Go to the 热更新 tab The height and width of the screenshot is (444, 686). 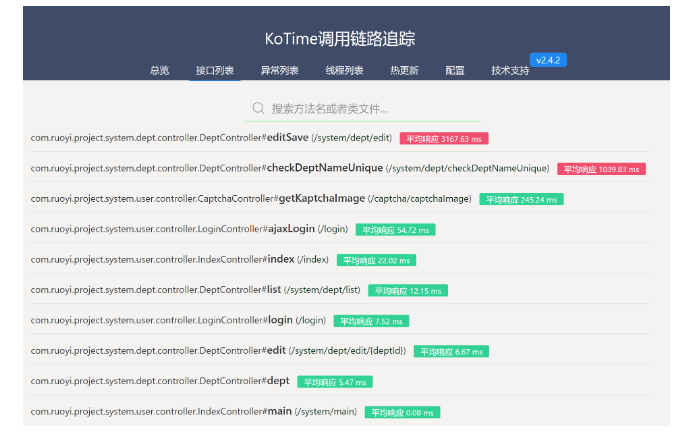point(404,71)
